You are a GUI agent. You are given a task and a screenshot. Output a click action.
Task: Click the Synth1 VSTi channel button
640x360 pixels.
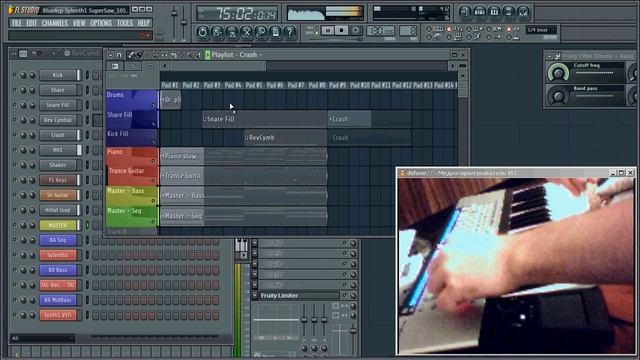(58, 315)
